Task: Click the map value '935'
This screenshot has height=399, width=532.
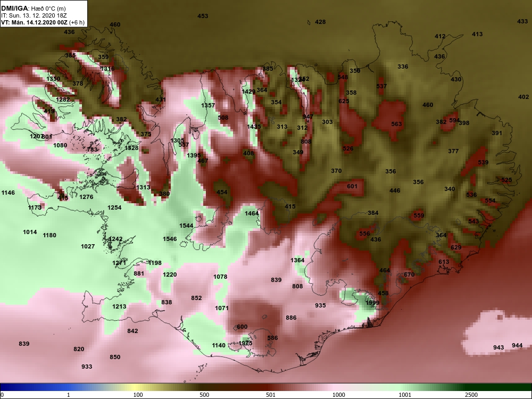Action: [320, 305]
